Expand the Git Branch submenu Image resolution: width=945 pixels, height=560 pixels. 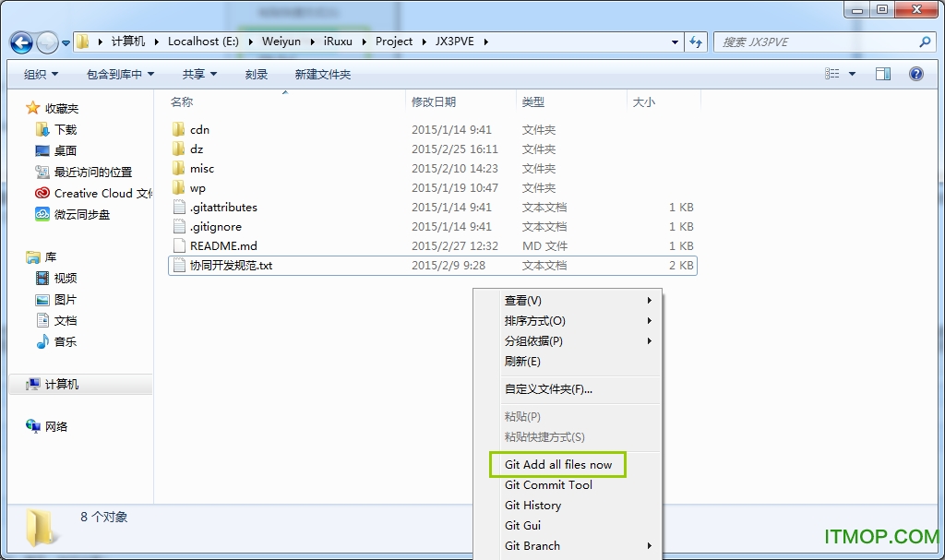pyautogui.click(x=532, y=545)
